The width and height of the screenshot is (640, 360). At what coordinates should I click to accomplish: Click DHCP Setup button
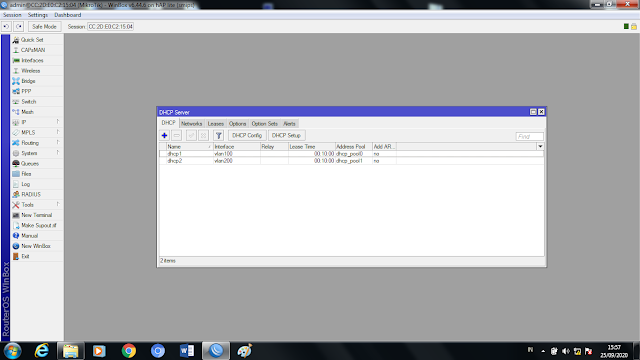pyautogui.click(x=286, y=136)
